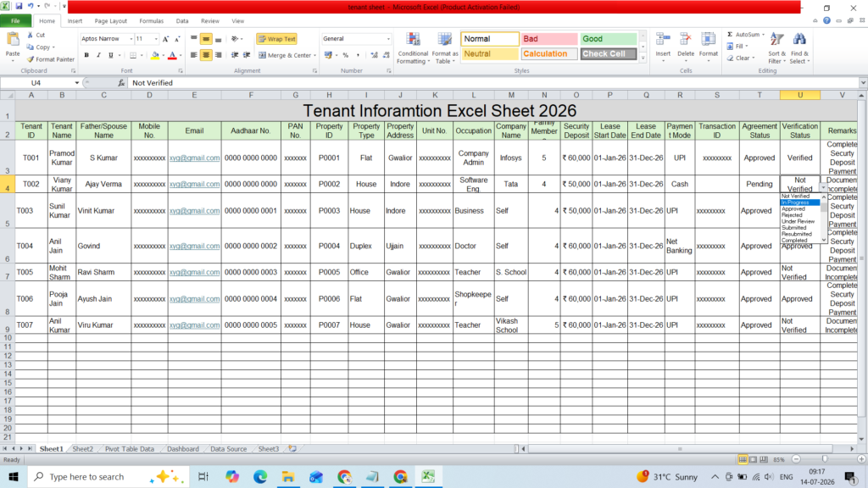Open the Insert ribbon tab
This screenshot has width=868, height=488.
click(x=75, y=21)
